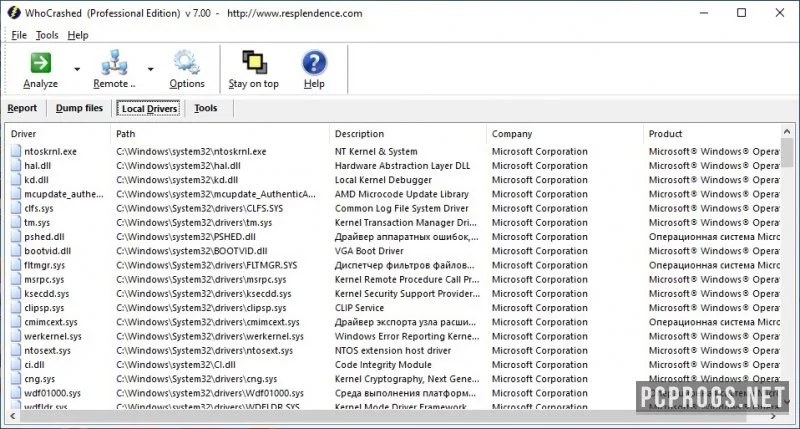Click the vertical scrollbar up arrow
The height and width of the screenshot is (429, 800).
point(787,132)
